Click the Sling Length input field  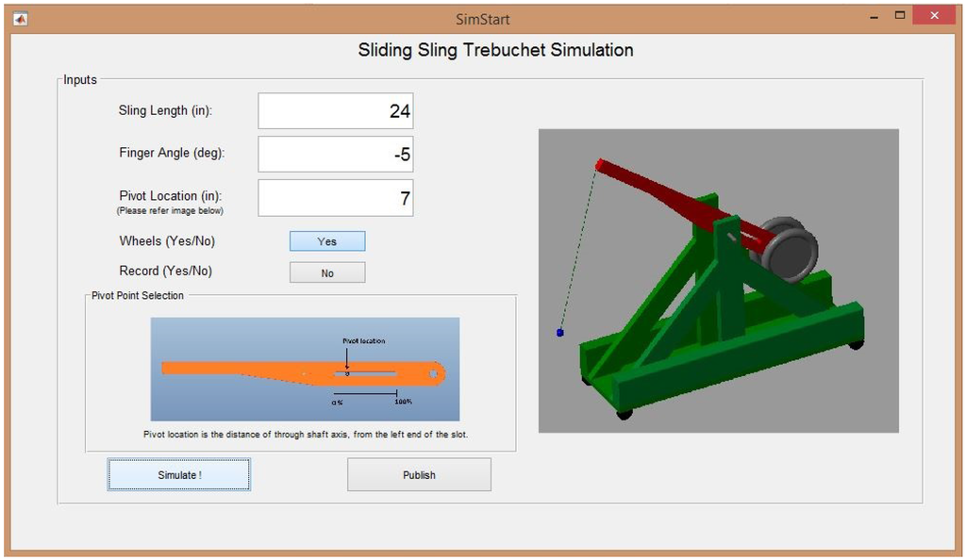click(335, 111)
